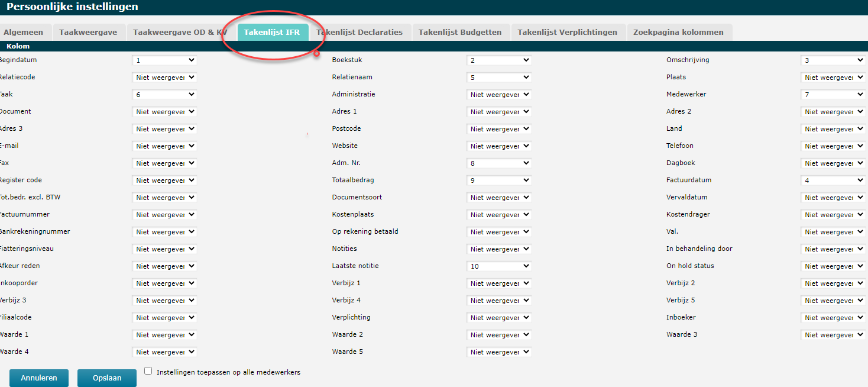Open the Omschrijving column dropdown
Viewport: 868px width, 387px height.
(833, 60)
